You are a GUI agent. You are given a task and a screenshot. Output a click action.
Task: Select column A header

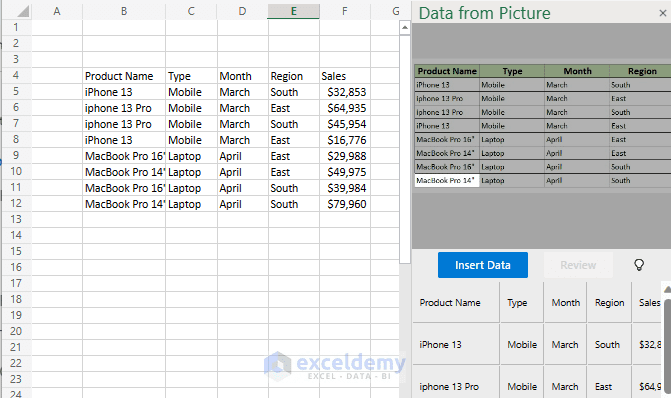click(57, 11)
